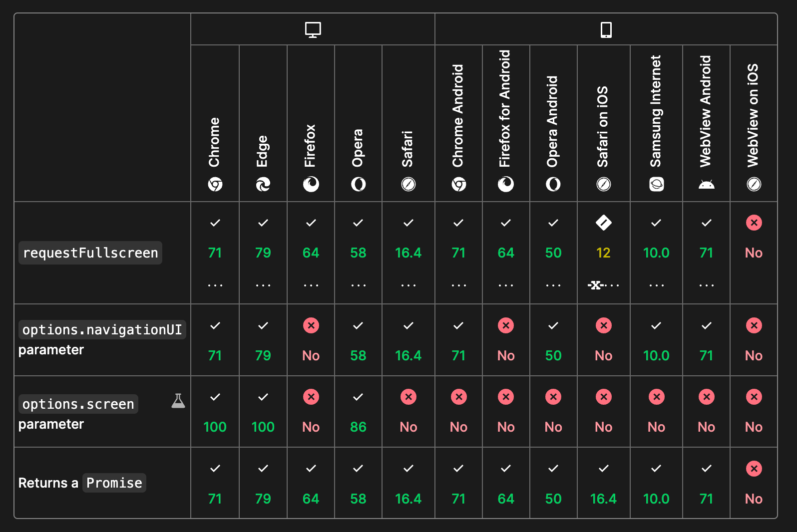The height and width of the screenshot is (532, 797).
Task: Click Safari iOS yellow version 12 cell
Action: pos(603,253)
